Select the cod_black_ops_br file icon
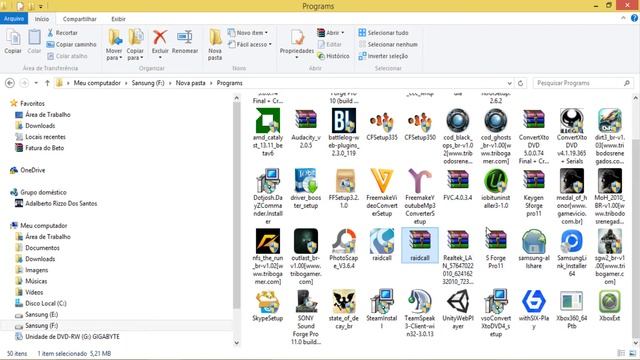The image size is (640, 360). [x=458, y=120]
